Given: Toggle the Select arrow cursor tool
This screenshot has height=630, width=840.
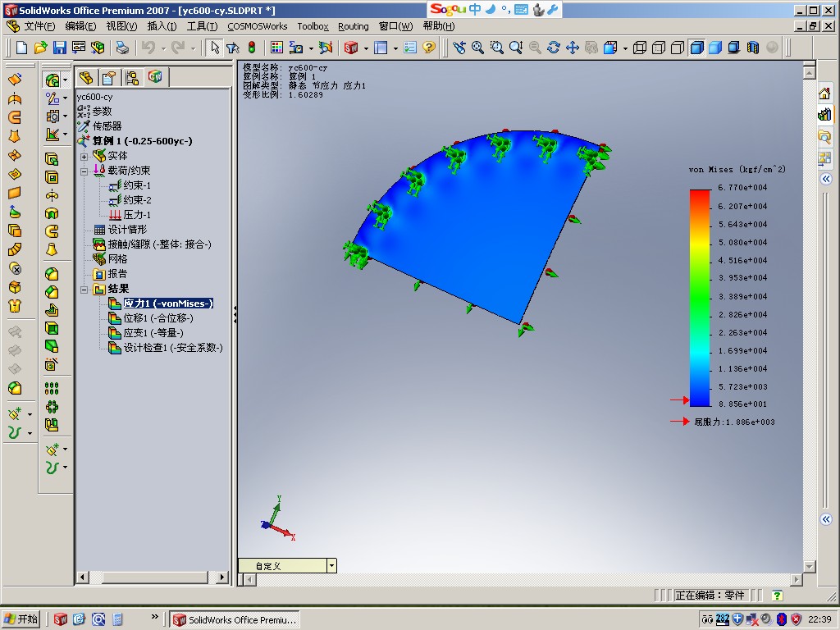Looking at the screenshot, I should [214, 48].
